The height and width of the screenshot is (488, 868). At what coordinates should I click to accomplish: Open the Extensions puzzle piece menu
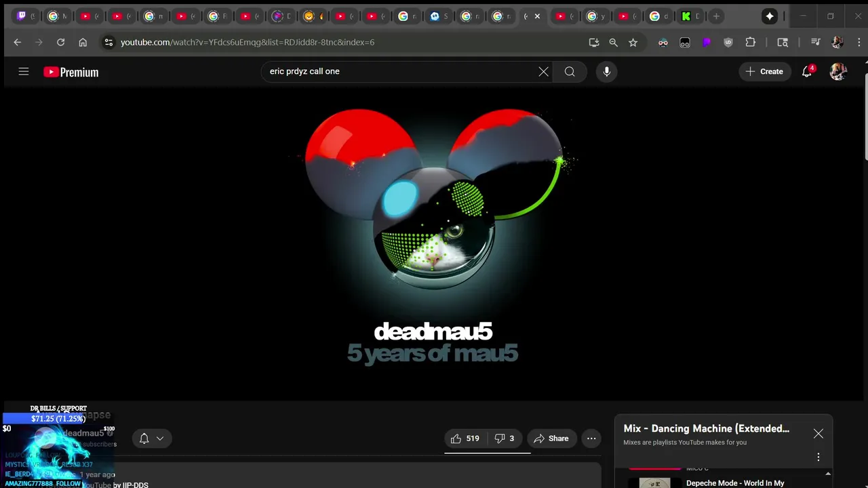(750, 42)
